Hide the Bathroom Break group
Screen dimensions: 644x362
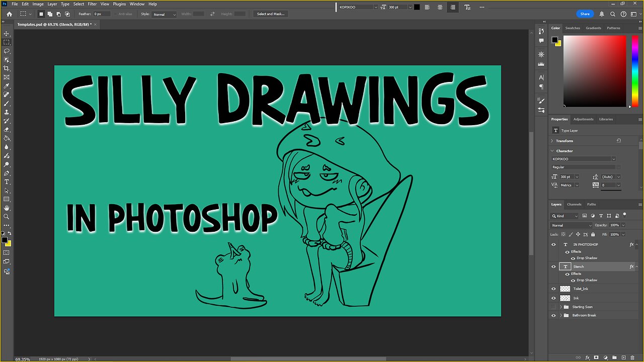[x=554, y=315]
